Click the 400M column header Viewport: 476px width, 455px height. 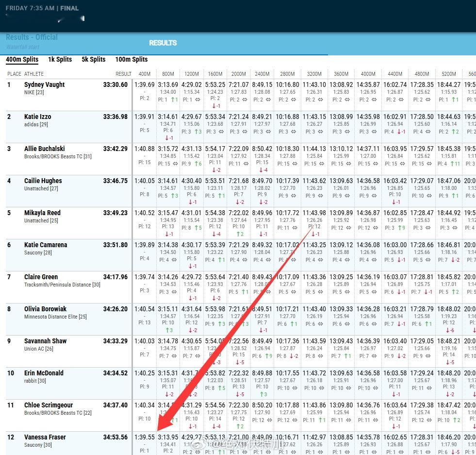(x=145, y=74)
